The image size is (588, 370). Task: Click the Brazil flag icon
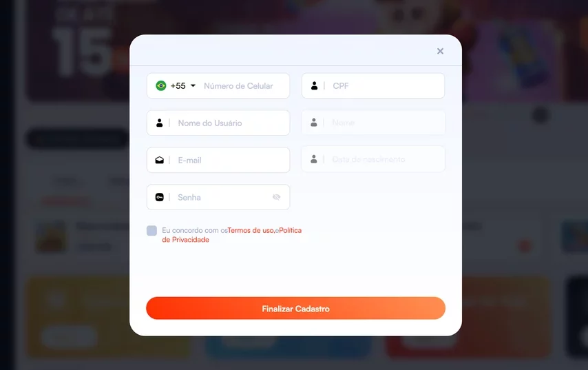point(161,85)
